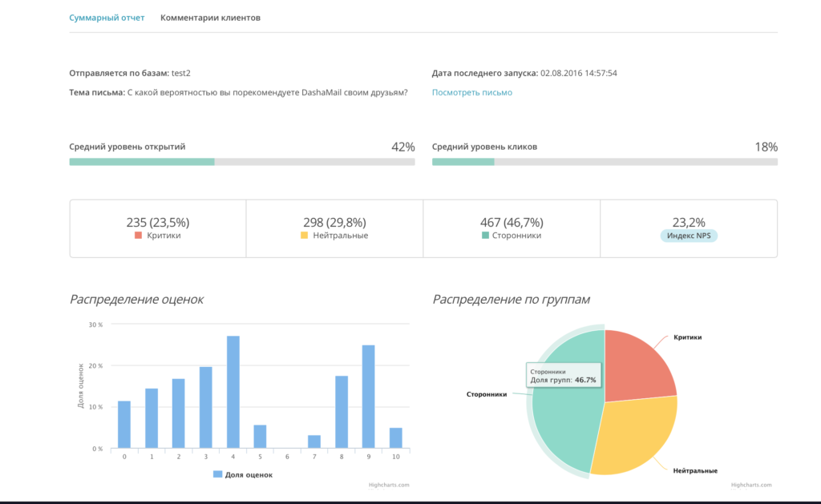This screenshot has height=504, width=821.
Task: Select the green Сторонники pie slice
Action: pyautogui.click(x=565, y=417)
